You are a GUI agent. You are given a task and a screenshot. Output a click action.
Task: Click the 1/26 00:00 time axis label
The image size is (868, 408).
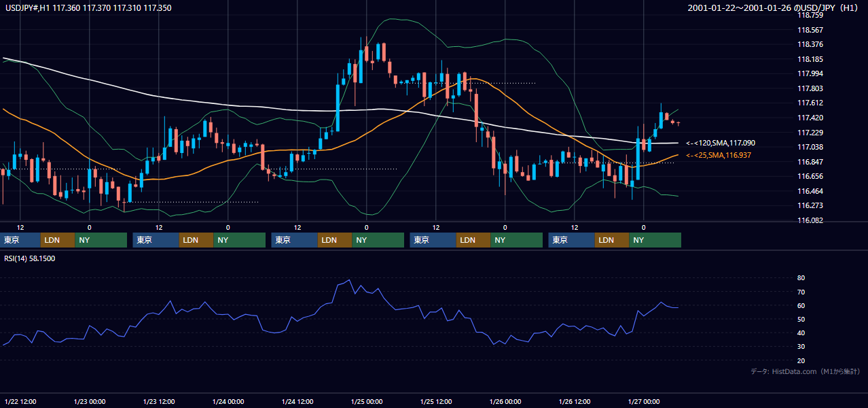505,402
